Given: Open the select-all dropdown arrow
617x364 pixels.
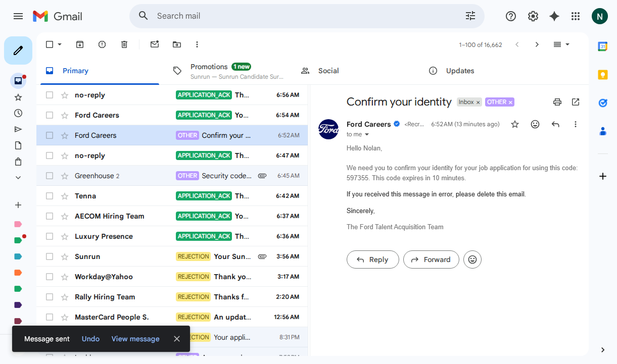Looking at the screenshot, I should coord(60,44).
